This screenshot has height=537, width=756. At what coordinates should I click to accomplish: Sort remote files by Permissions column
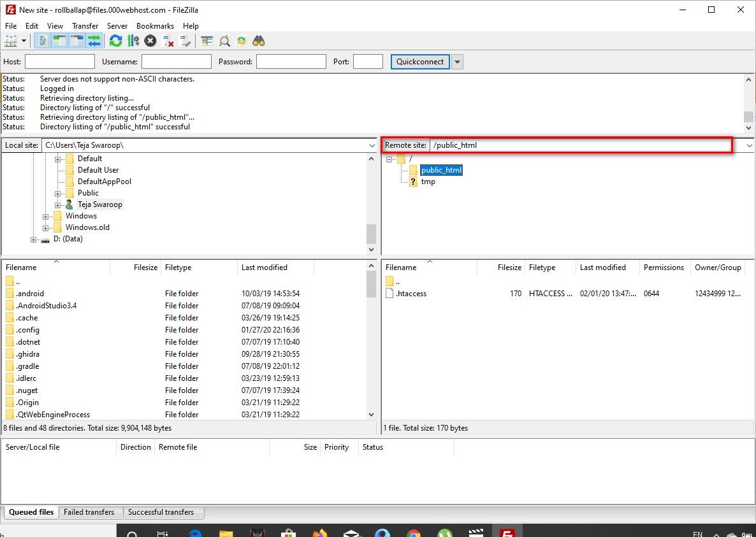click(x=664, y=268)
